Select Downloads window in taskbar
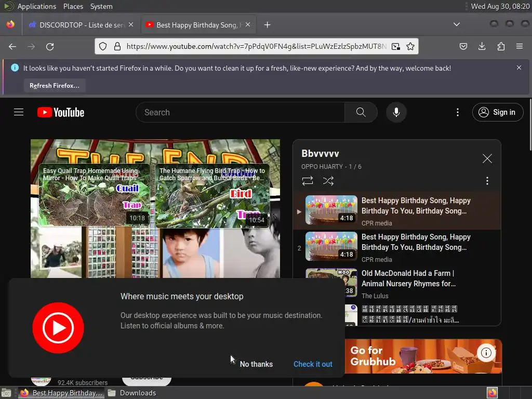The width and height of the screenshot is (532, 399). [132, 393]
